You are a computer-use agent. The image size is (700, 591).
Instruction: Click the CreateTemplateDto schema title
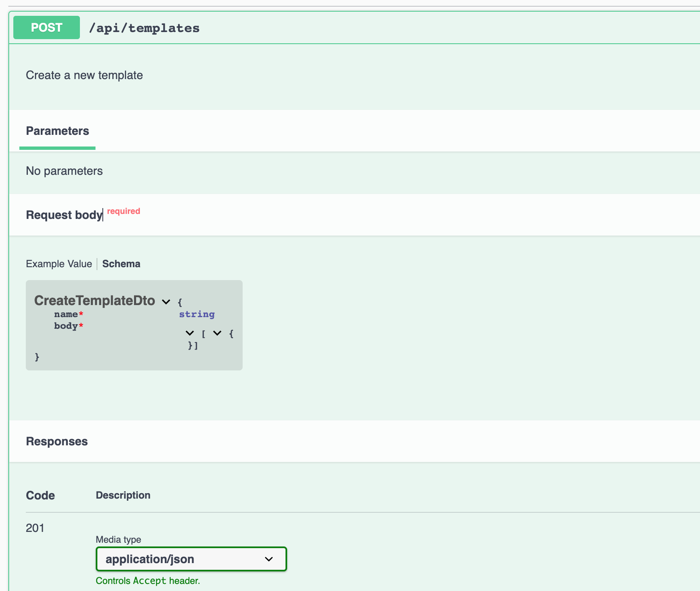point(94,300)
